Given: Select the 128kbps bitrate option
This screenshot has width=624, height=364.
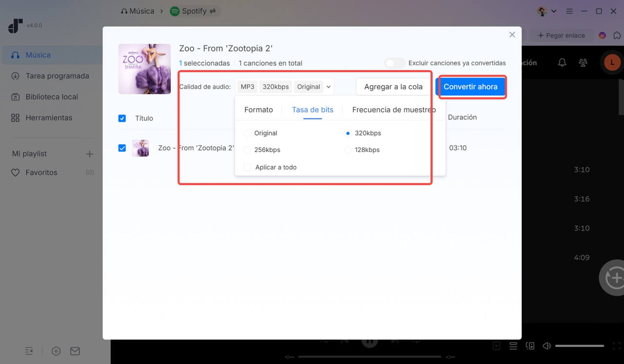Looking at the screenshot, I should (348, 150).
